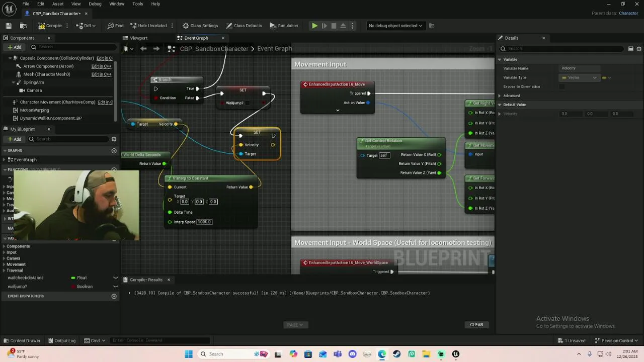
Task: Click Edit in C++ for Arrow Component
Action: tap(101, 66)
